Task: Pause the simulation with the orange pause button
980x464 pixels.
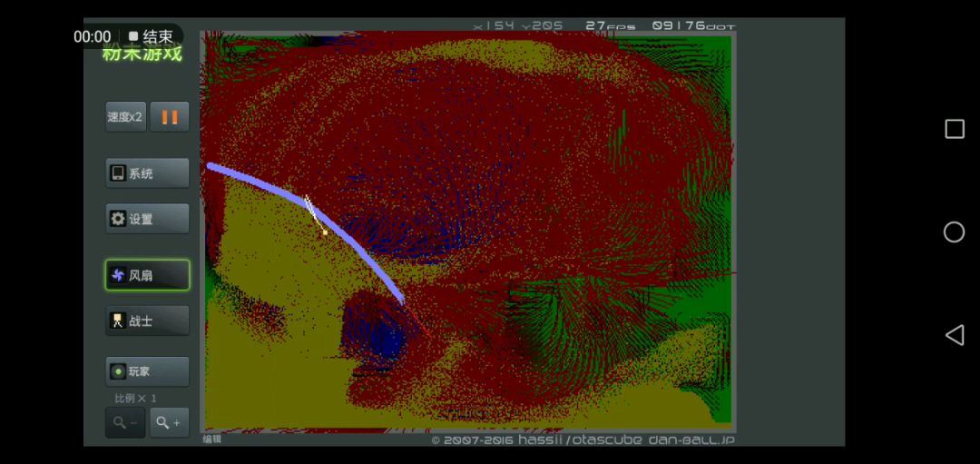Action: 170,117
